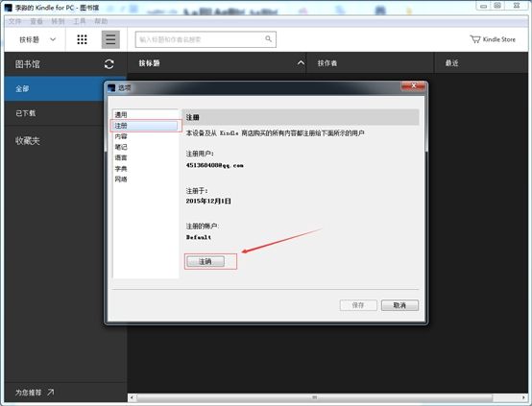This screenshot has width=532, height=406.
Task: Switch to list view icon
Action: pos(110,39)
